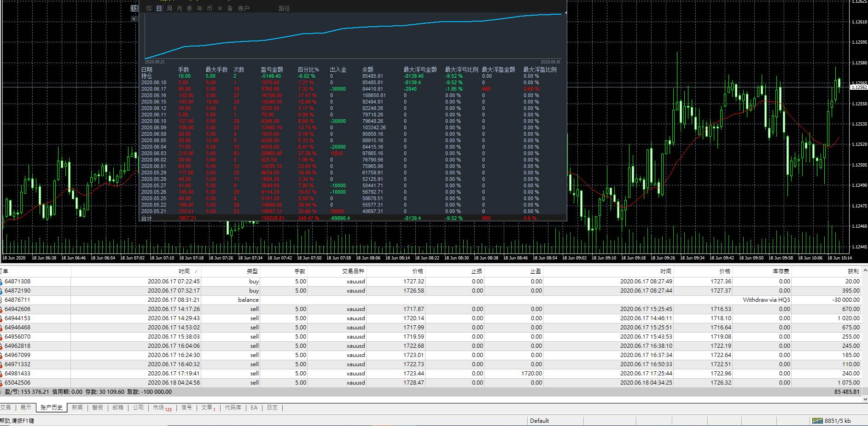This screenshot has width=868, height=426.
Task: Select the M tab in stats panel
Action: [220, 8]
